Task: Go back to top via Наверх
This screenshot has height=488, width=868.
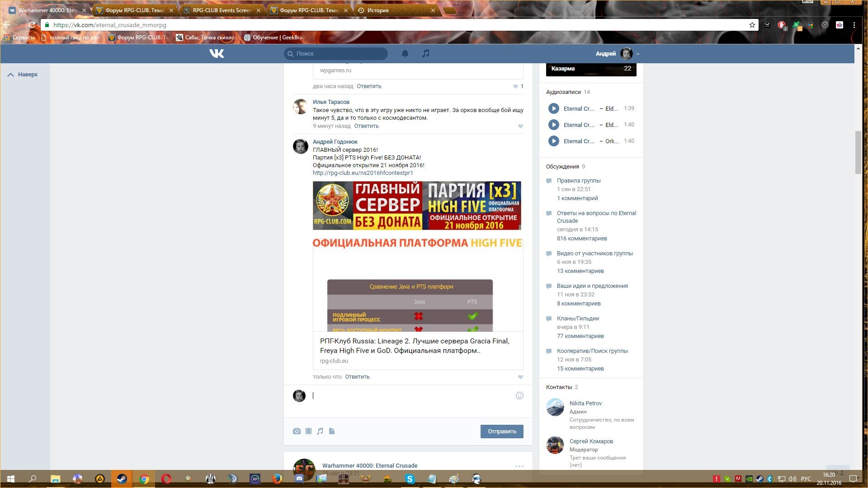Action: click(x=23, y=75)
